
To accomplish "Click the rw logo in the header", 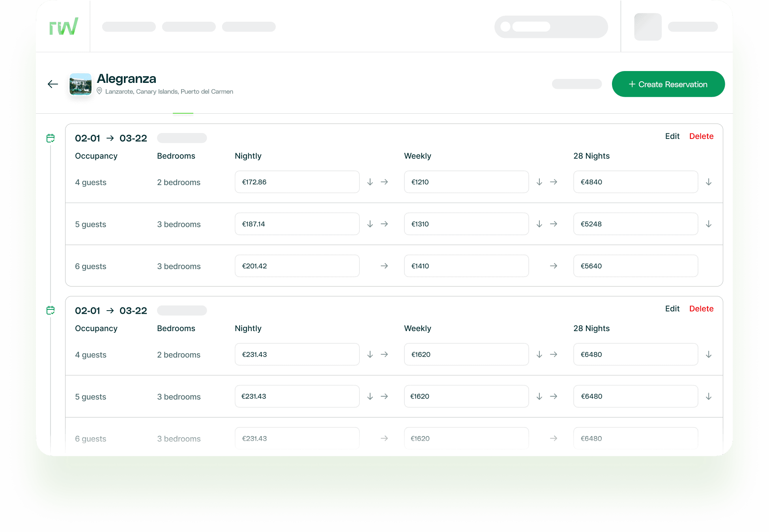I will click(64, 26).
